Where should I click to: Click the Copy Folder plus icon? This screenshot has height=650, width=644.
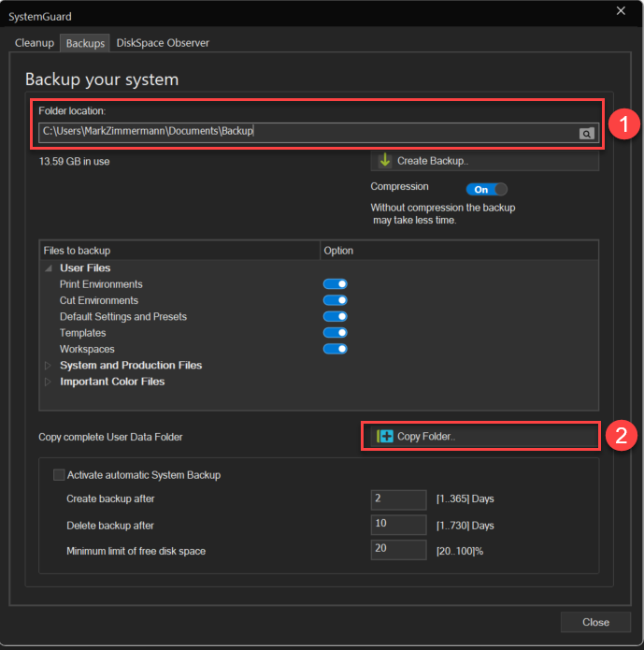(x=385, y=436)
